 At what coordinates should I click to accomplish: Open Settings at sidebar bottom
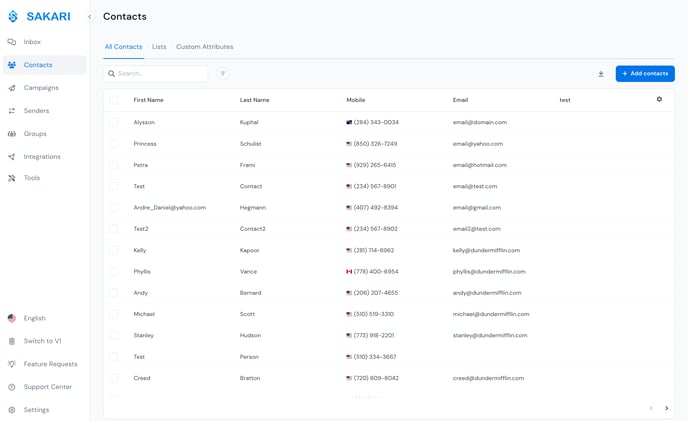pyautogui.click(x=36, y=410)
